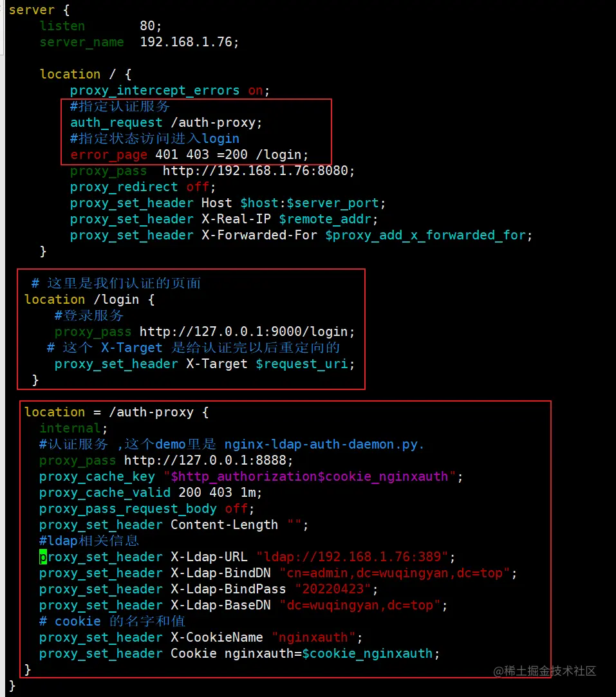Click the X-Target $request_uri header line
This screenshot has width=616, height=697.
(x=205, y=364)
